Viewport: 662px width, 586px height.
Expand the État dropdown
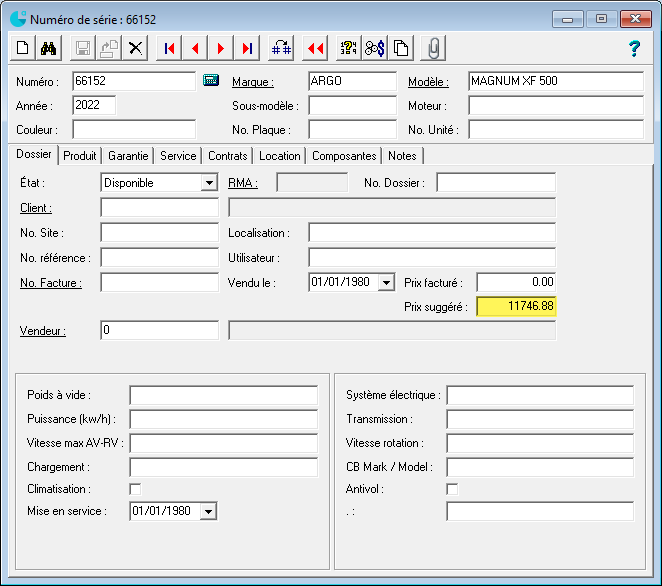click(x=209, y=183)
